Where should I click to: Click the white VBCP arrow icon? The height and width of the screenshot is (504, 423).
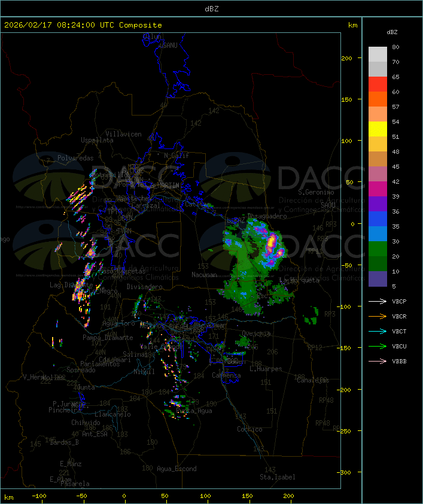tap(378, 301)
